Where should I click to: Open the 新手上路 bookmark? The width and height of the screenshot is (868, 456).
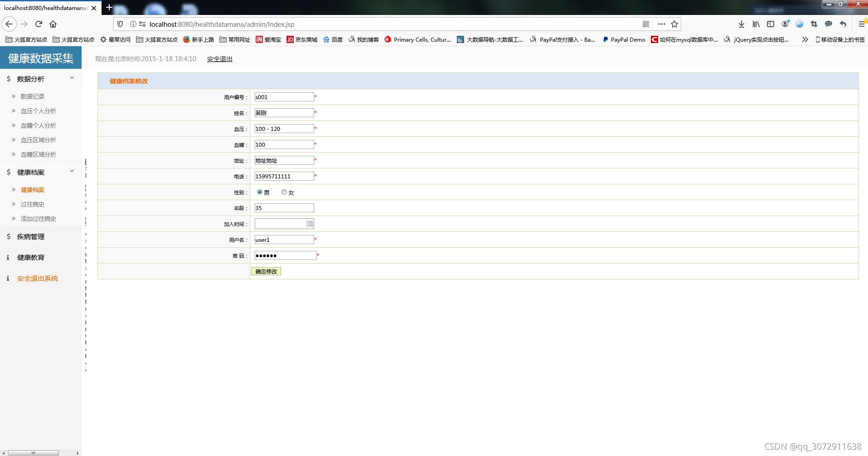[199, 39]
